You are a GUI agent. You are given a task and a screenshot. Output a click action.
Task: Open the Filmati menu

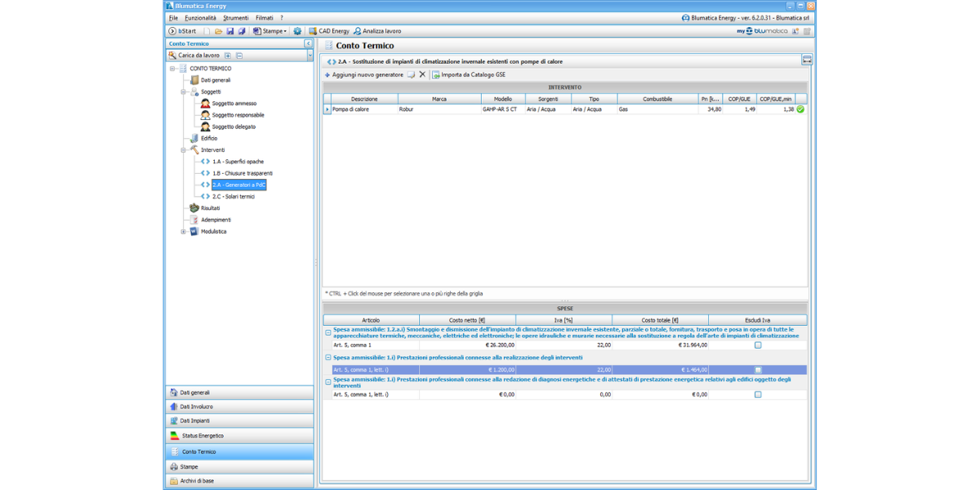[x=265, y=17]
